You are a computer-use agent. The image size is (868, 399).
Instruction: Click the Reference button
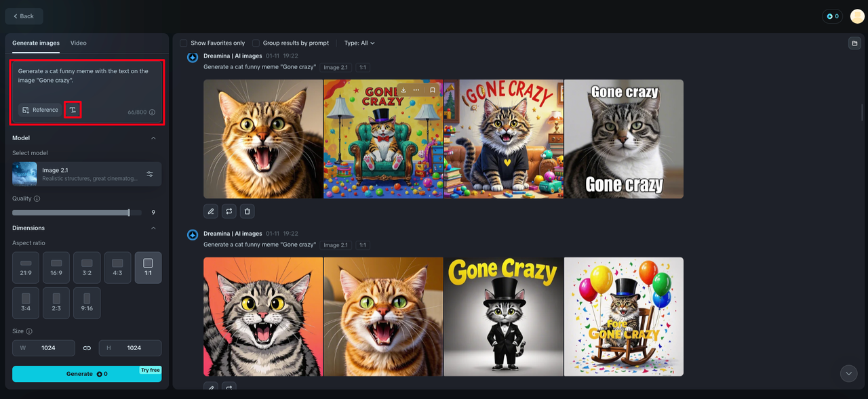pos(40,110)
